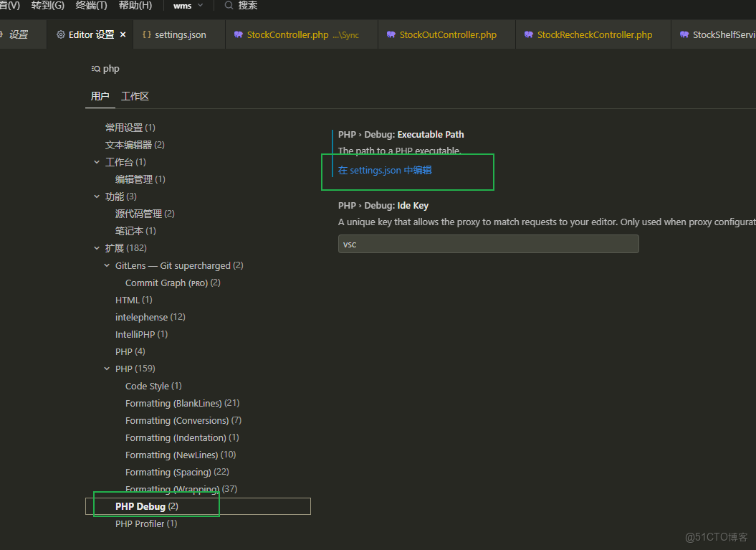Click the Ide Key input containing vsc
Image resolution: width=756 pixels, height=550 pixels.
point(488,244)
